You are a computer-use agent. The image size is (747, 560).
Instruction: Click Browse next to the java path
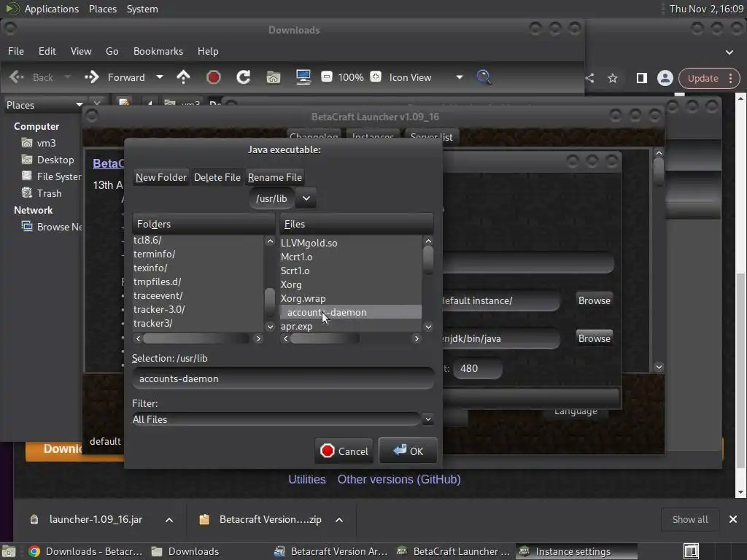click(x=594, y=338)
